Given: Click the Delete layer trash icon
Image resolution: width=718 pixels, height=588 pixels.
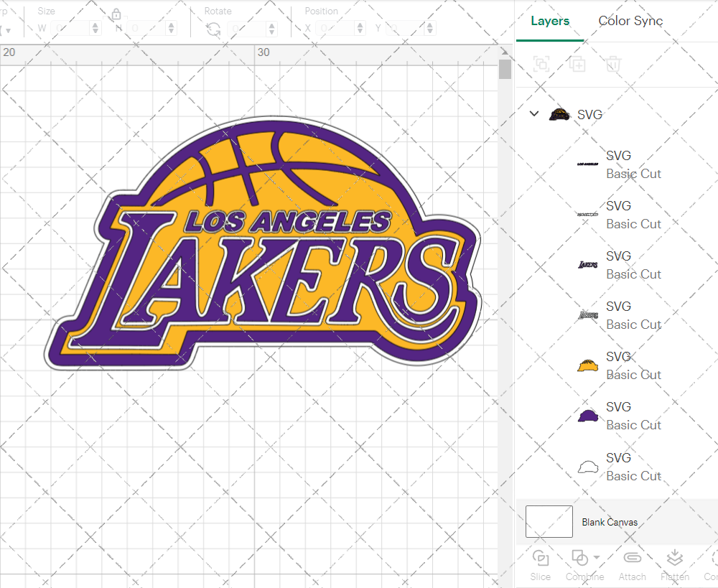Looking at the screenshot, I should tap(612, 64).
